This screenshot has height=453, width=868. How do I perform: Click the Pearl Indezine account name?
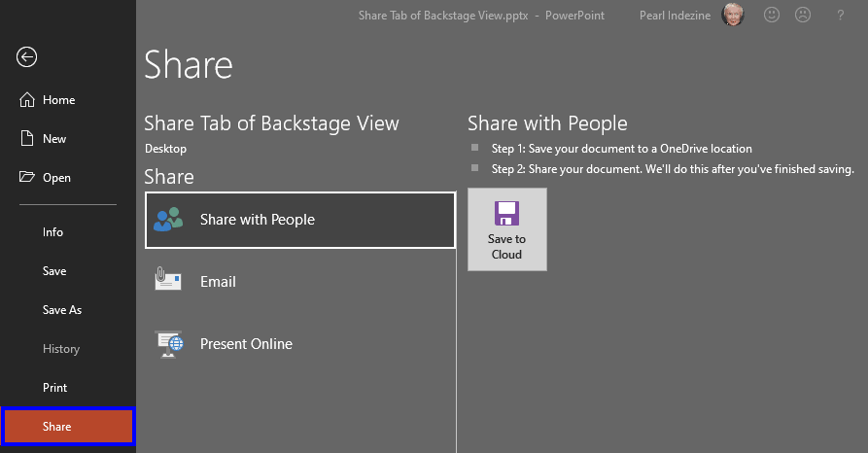click(x=675, y=16)
